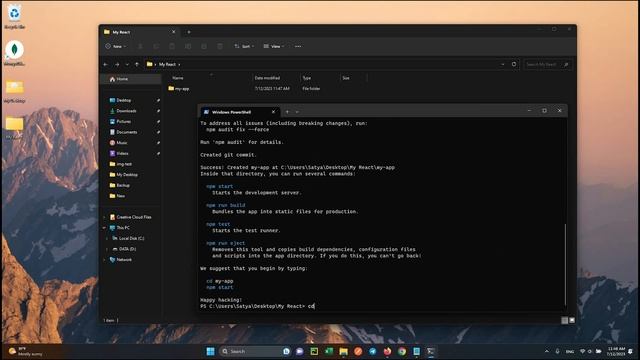Open the See more ellipsis menu in Explorer
This screenshot has height=360, width=640.
298,47
